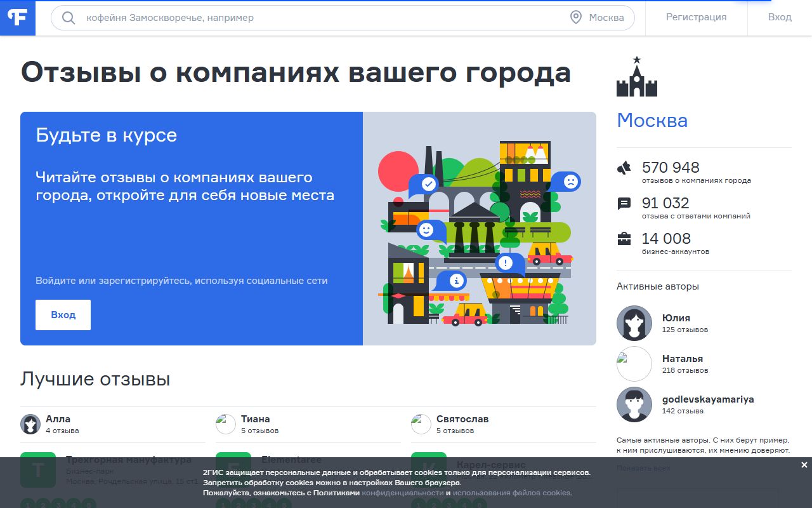Click the Лучшие отзывы heading
The height and width of the screenshot is (508, 812).
(x=95, y=379)
